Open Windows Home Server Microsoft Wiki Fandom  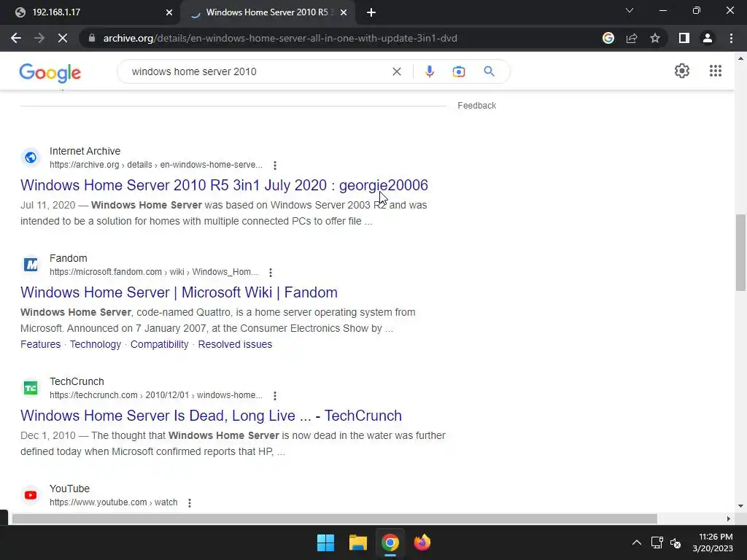pyautogui.click(x=179, y=292)
